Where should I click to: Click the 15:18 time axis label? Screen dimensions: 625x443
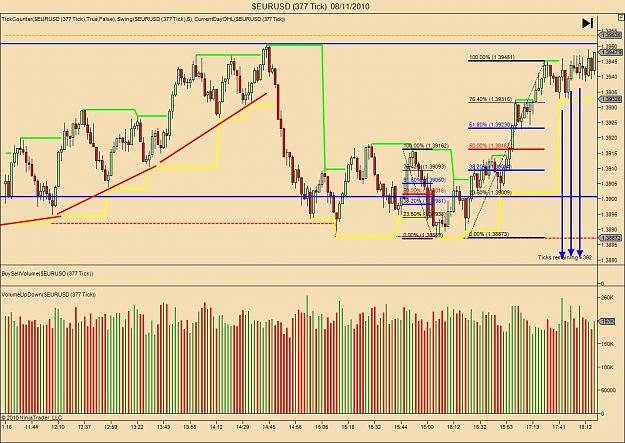[x=348, y=427]
